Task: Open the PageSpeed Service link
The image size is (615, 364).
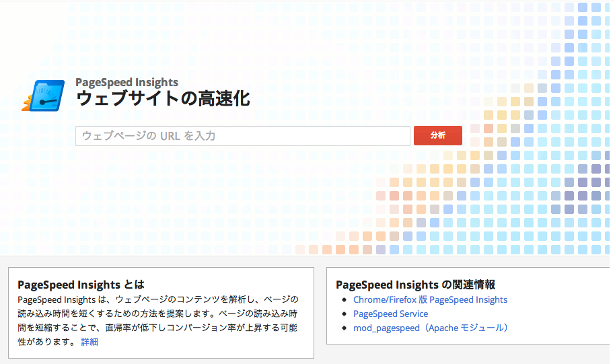Action: point(391,314)
